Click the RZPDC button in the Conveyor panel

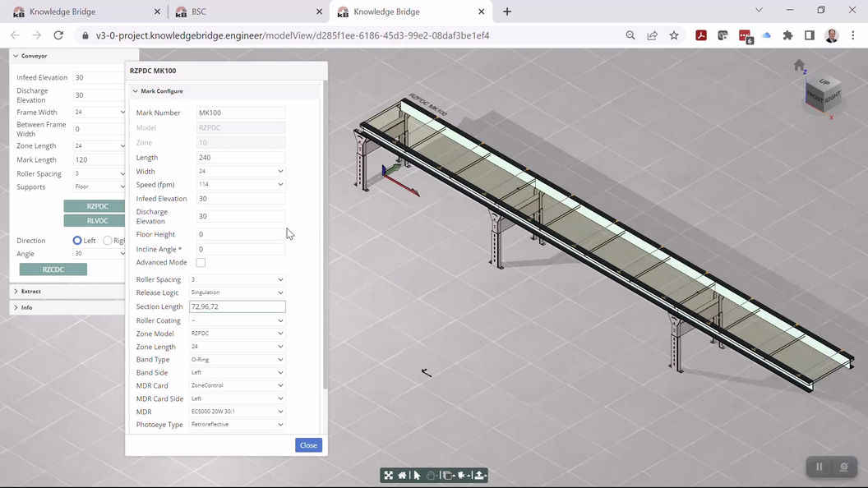pyautogui.click(x=95, y=206)
